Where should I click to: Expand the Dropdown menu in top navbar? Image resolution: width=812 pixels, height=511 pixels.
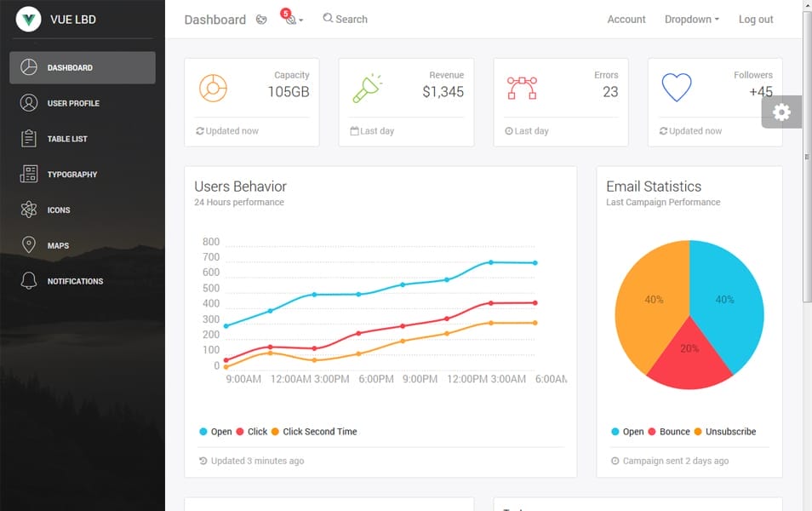691,19
